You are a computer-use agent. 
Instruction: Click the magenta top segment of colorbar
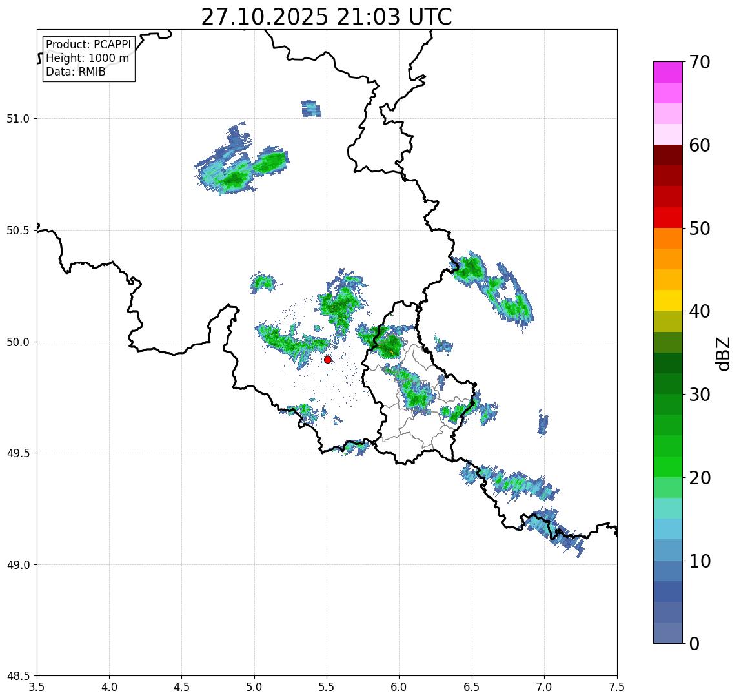(x=668, y=72)
